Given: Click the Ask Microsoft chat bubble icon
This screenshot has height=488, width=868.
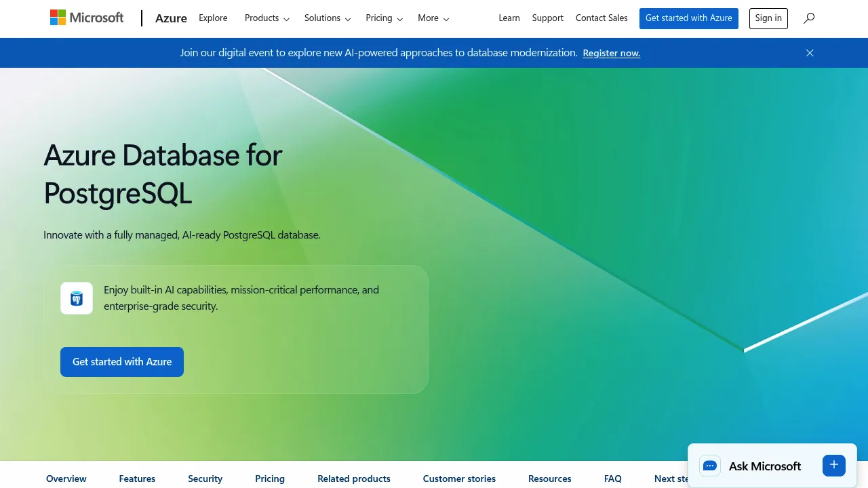Looking at the screenshot, I should pos(710,466).
